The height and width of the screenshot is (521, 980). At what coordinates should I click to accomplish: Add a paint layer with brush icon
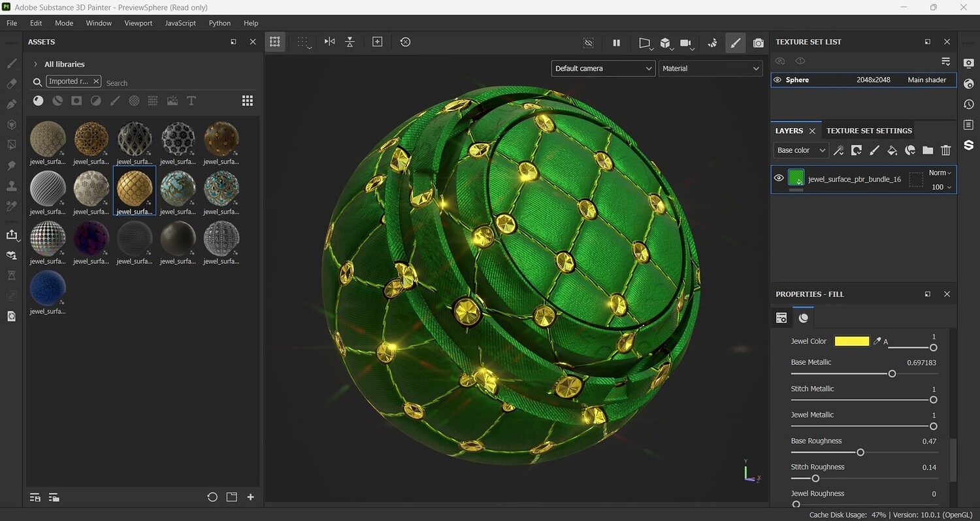coord(874,150)
